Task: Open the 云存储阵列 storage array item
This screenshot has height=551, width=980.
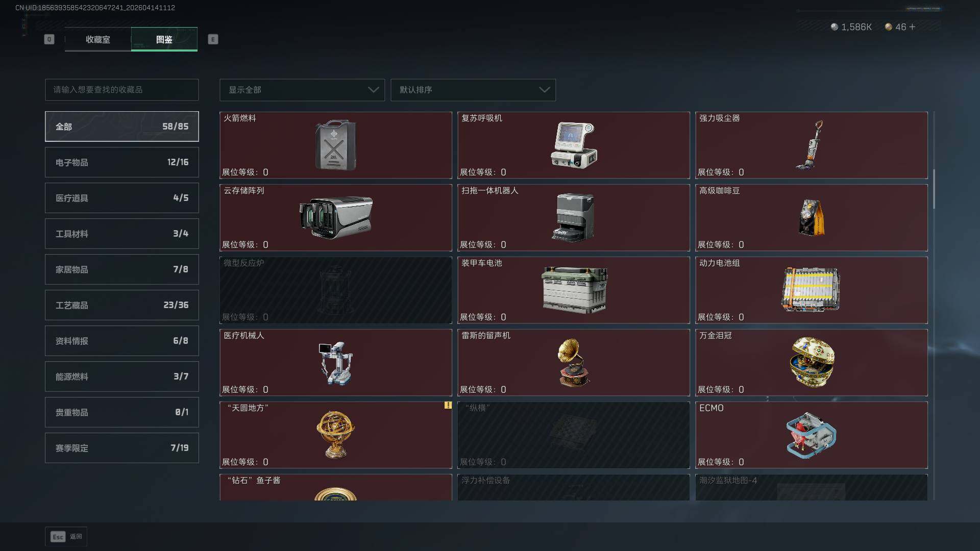Action: (336, 218)
